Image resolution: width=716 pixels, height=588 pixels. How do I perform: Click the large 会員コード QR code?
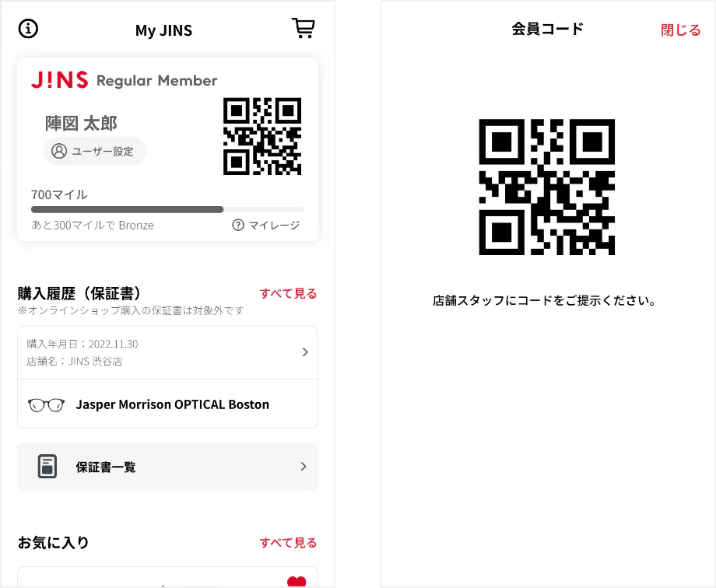pyautogui.click(x=546, y=187)
